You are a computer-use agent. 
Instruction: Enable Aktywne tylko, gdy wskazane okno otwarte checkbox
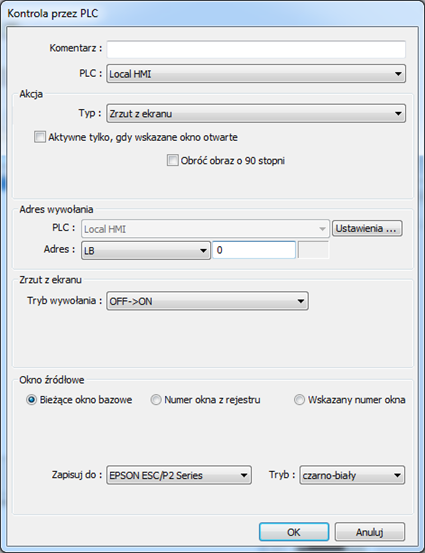pyautogui.click(x=40, y=137)
